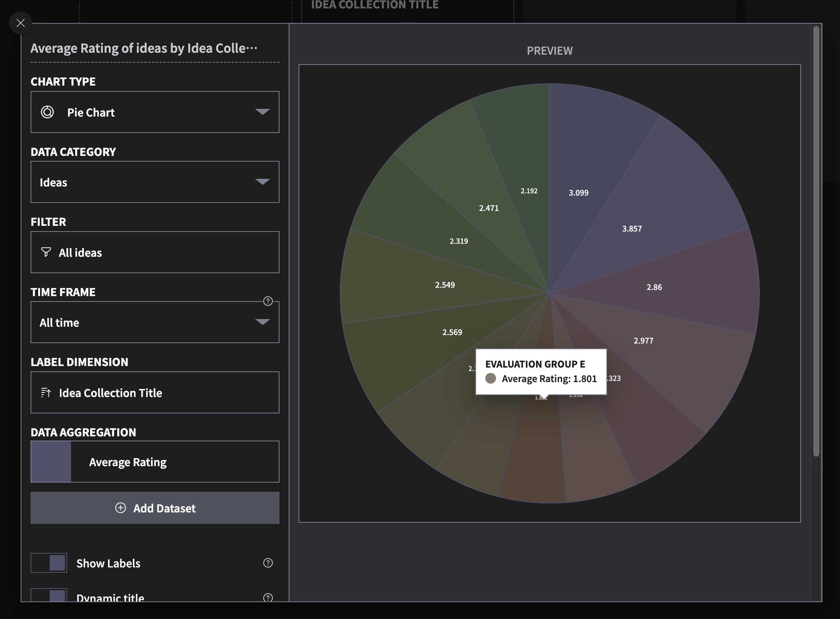The image size is (840, 619).
Task: Toggle the Dynamic title switch
Action: (x=49, y=596)
